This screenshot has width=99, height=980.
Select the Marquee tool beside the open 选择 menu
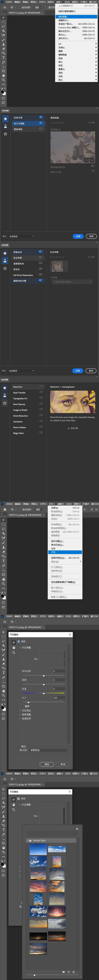click(3, 524)
